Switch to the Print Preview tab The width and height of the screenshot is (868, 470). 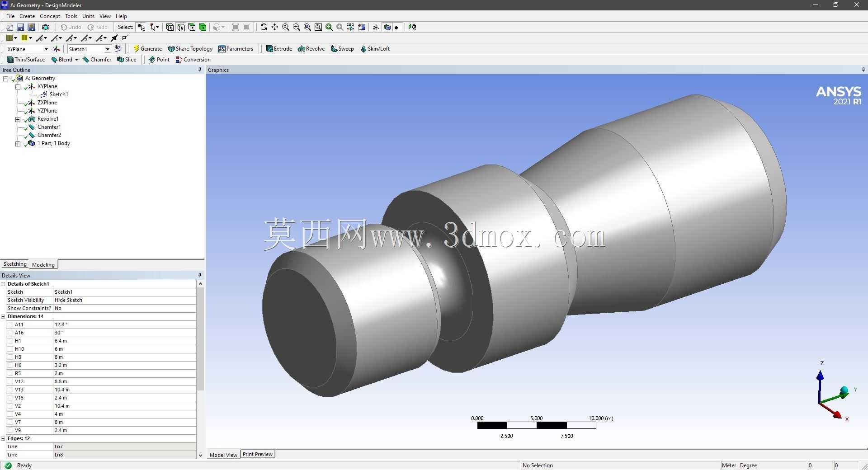click(x=257, y=454)
